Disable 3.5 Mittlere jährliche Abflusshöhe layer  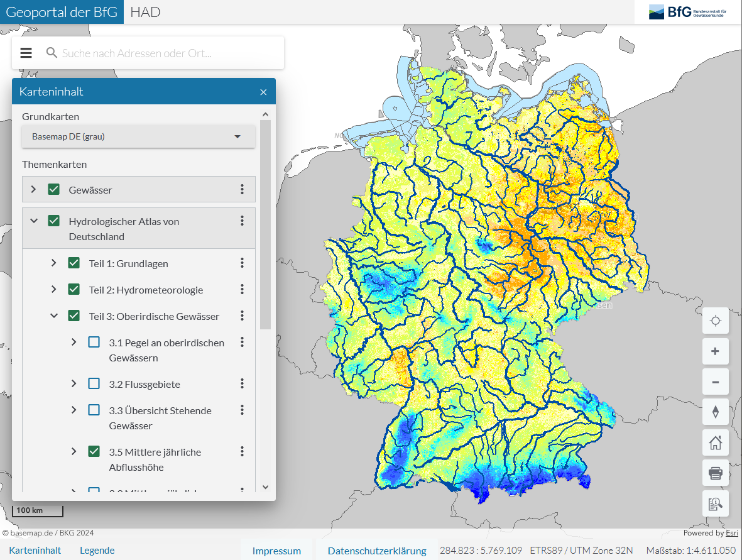tap(94, 451)
